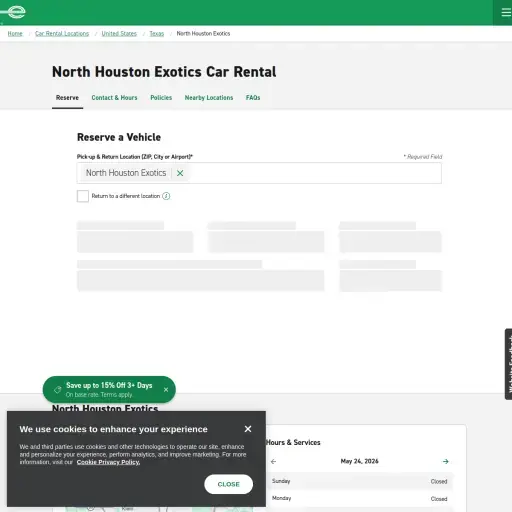Open the Cookie Privacy Policy link
This screenshot has height=512, width=512.
pos(108,462)
